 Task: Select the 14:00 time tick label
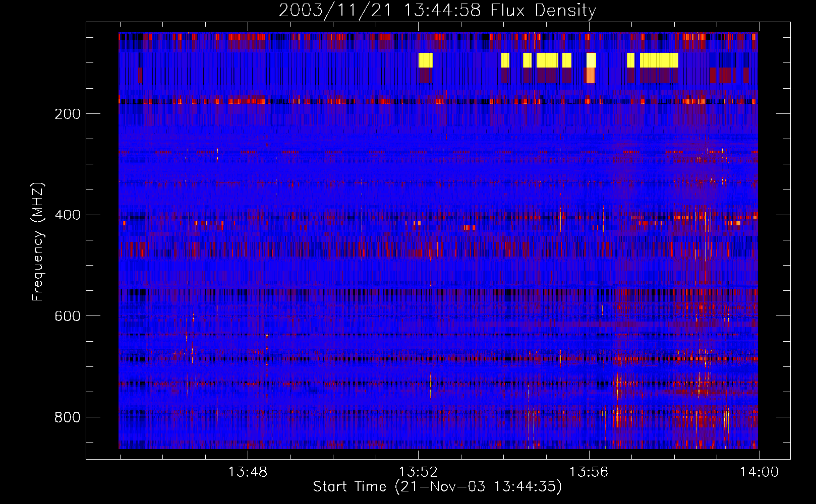(759, 472)
